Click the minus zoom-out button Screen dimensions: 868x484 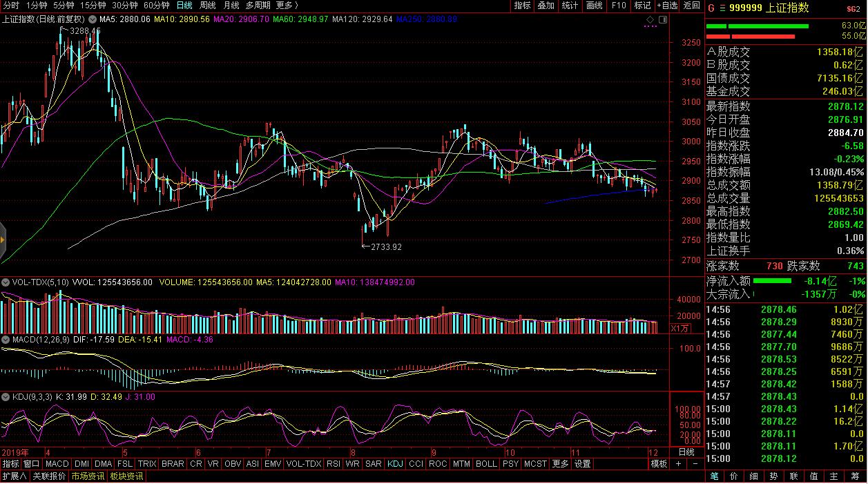coord(694,464)
